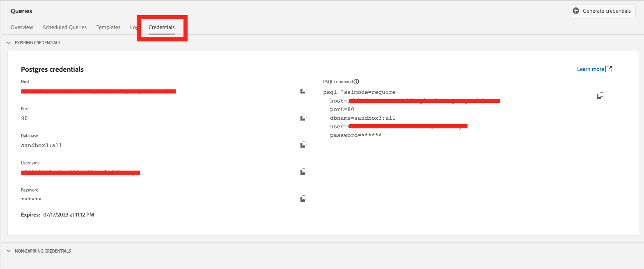Click the expiration date 07/17/2023 at 11:12 PM
Viewport: 644px width, 269px height.
pyautogui.click(x=69, y=215)
